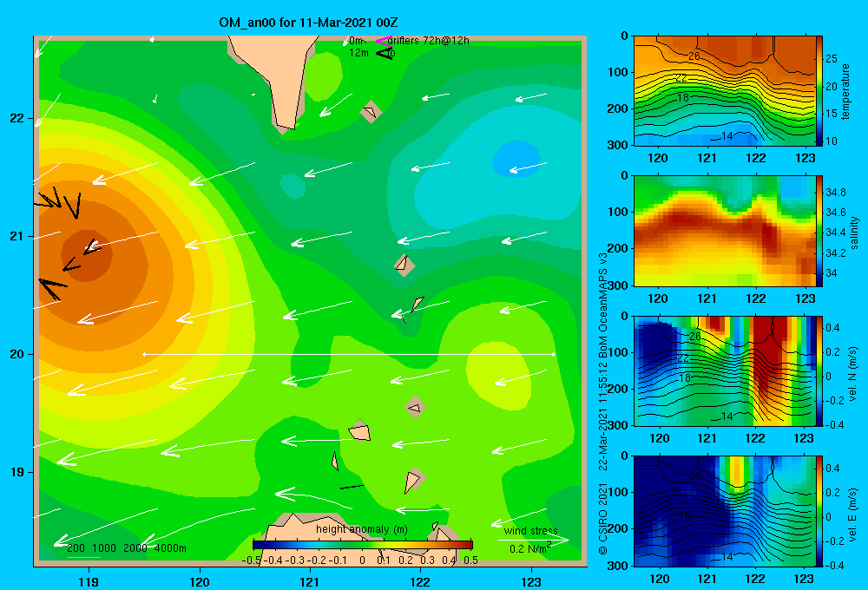This screenshot has width=868, height=590.
Task: Click the '4000m' bathymetry depth label
Action: click(170, 548)
